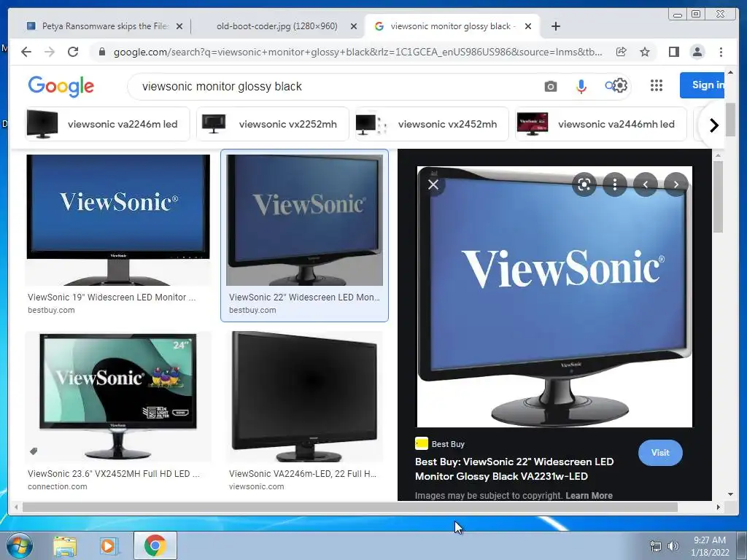This screenshot has width=747, height=560.
Task: Switch to Petya Ransomware tab
Action: pos(105,26)
